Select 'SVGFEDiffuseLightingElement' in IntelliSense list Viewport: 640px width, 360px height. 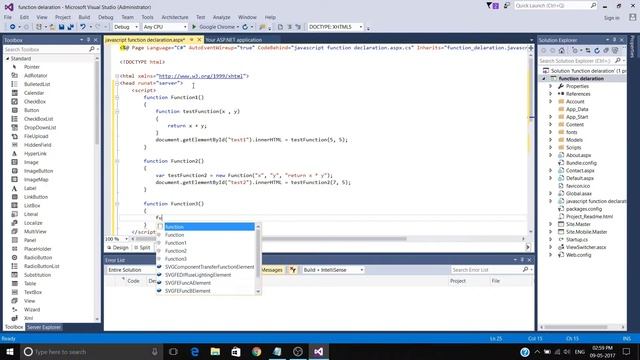point(198,275)
